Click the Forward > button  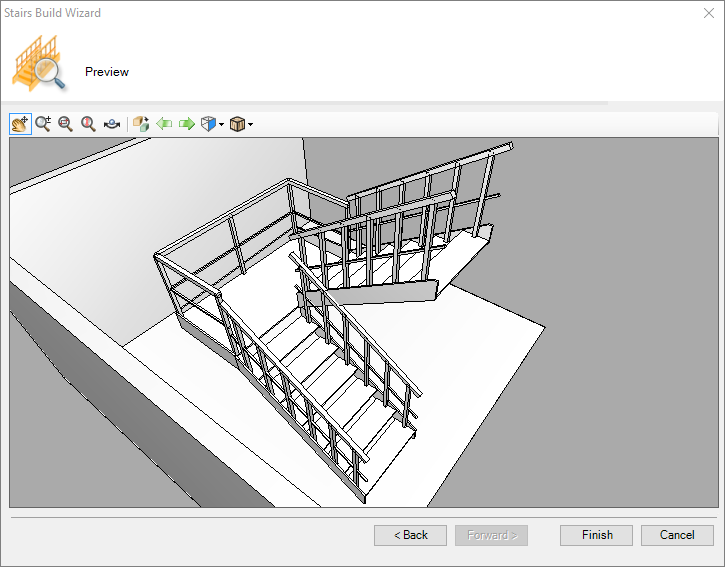pyautogui.click(x=492, y=535)
